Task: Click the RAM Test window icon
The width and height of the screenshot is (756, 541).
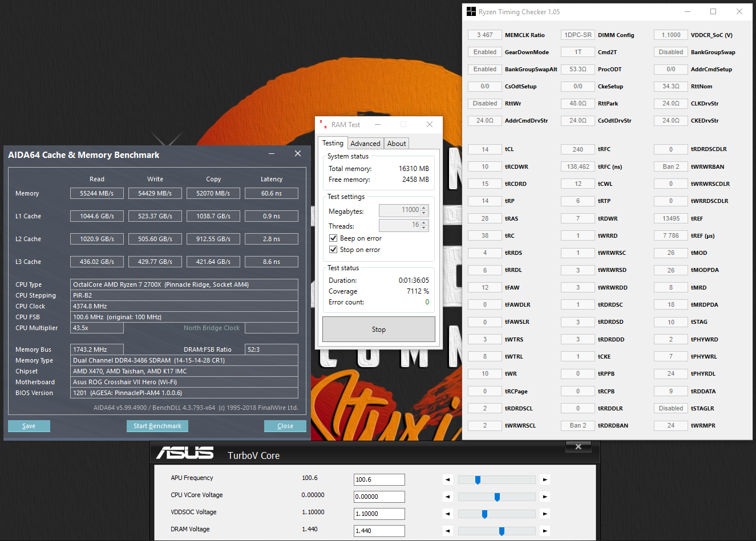Action: coord(323,124)
